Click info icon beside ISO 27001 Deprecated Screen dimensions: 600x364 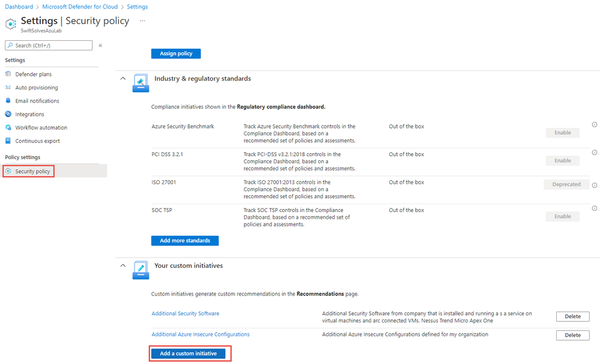[594, 185]
